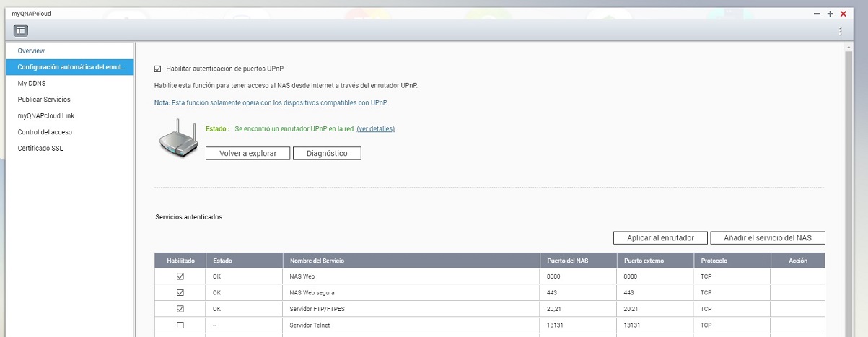Image resolution: width=868 pixels, height=337 pixels.
Task: Open the three-dot more options menu
Action: [840, 31]
